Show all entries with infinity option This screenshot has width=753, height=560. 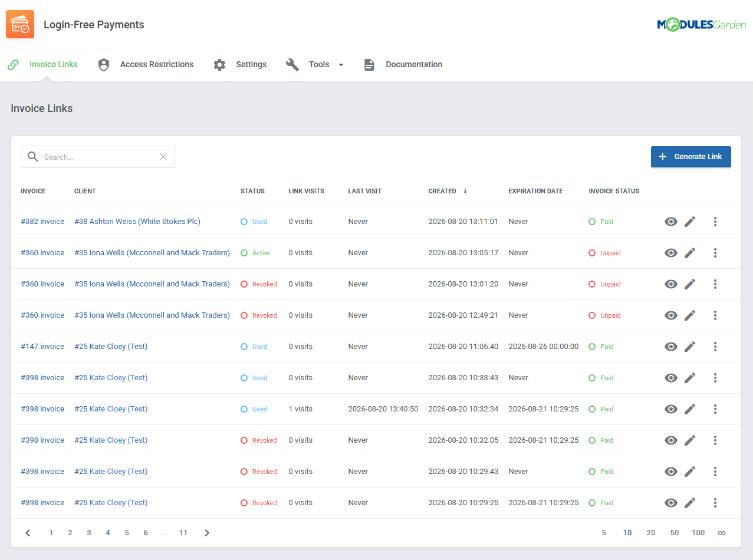pyautogui.click(x=722, y=533)
